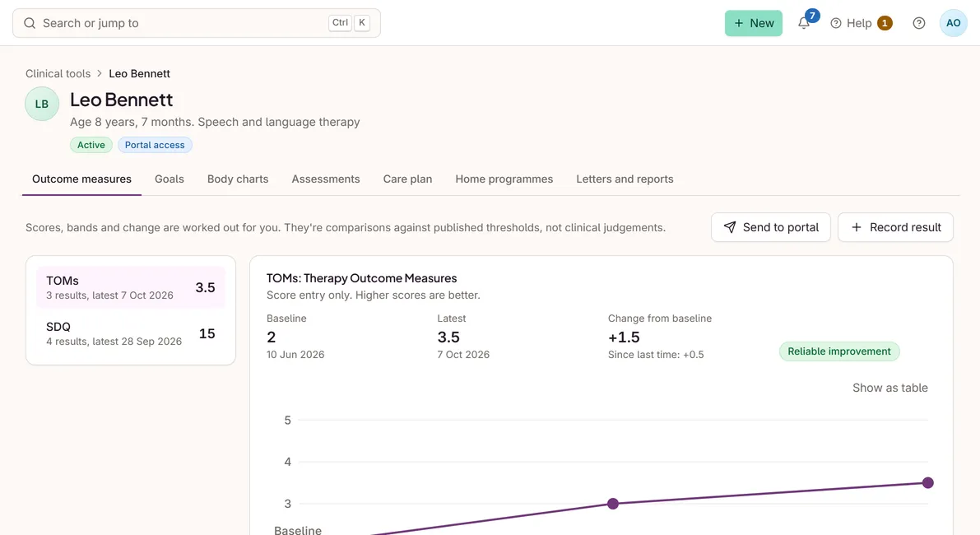Image resolution: width=980 pixels, height=535 pixels.
Task: Open the Letters and reports tab
Action: pyautogui.click(x=625, y=179)
